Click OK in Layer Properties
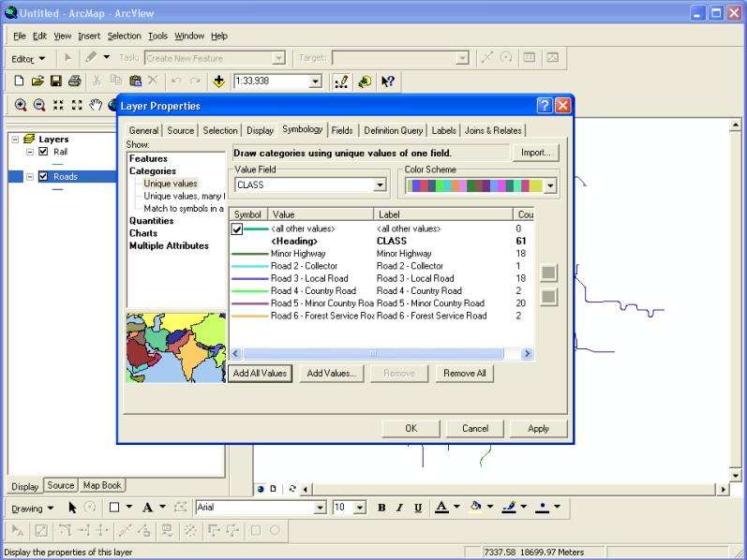 (411, 429)
